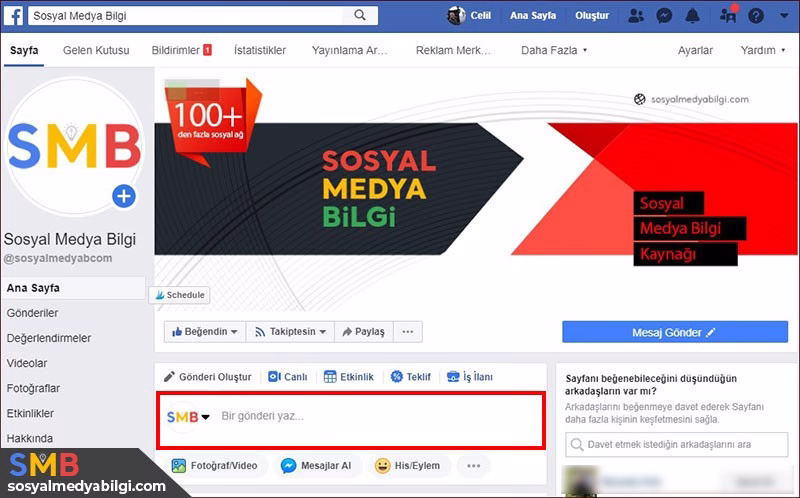Click the Paylaş share button
This screenshot has width=800, height=498.
pyautogui.click(x=364, y=332)
